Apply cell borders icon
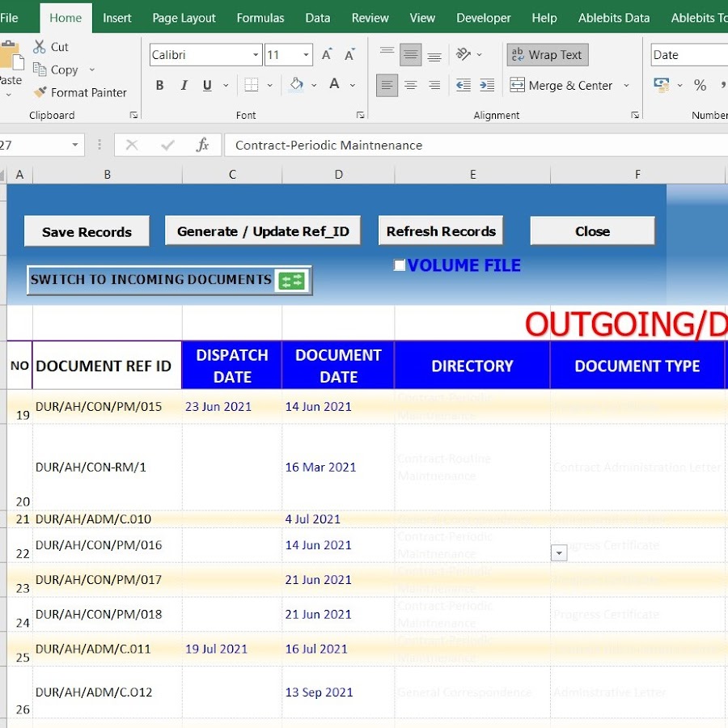Viewport: 728px width, 728px height. click(x=252, y=85)
